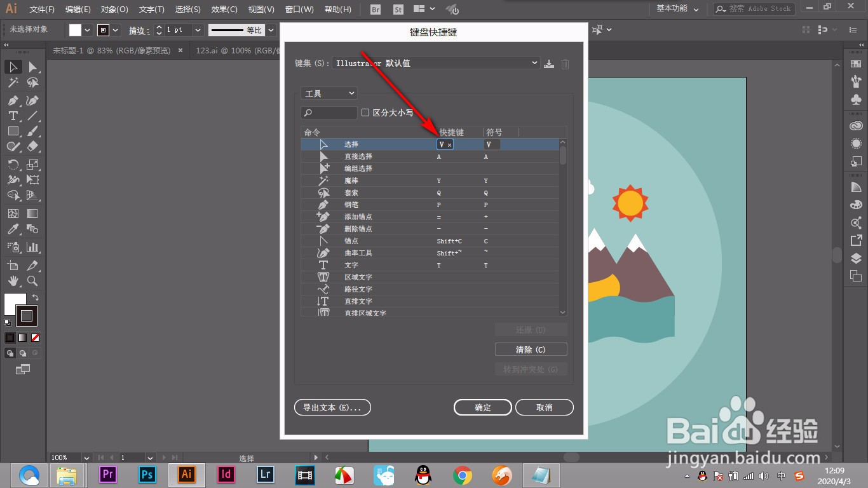
Task: Open the Window menu
Action: [299, 10]
